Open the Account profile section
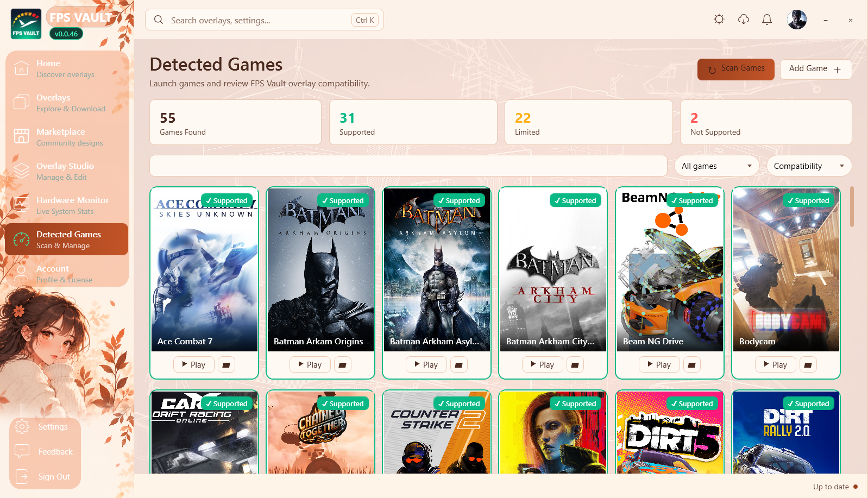The width and height of the screenshot is (868, 498). pos(67,274)
